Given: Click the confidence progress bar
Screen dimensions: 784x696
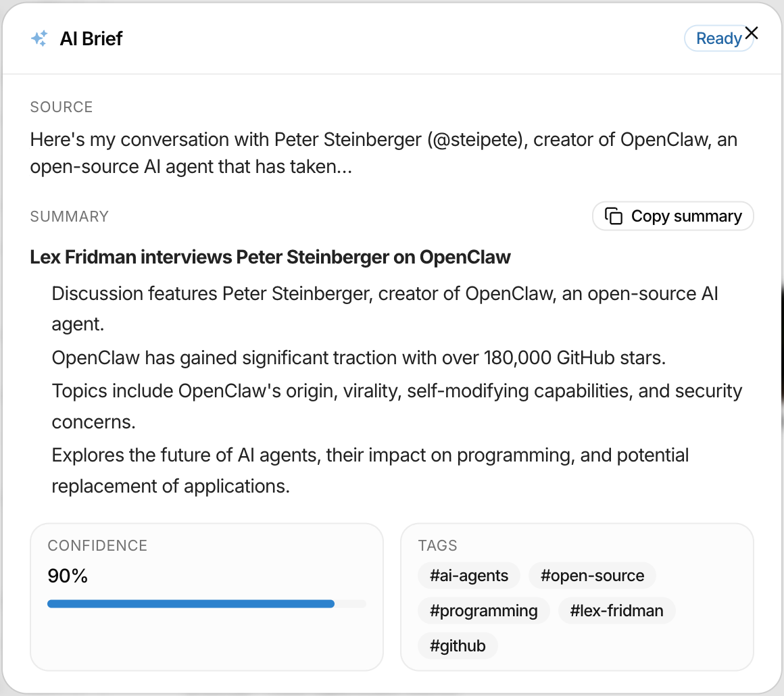Looking at the screenshot, I should click(x=206, y=603).
